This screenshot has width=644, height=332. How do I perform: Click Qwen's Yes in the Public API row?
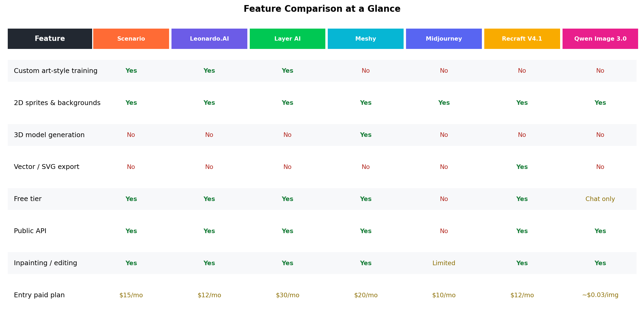point(600,231)
